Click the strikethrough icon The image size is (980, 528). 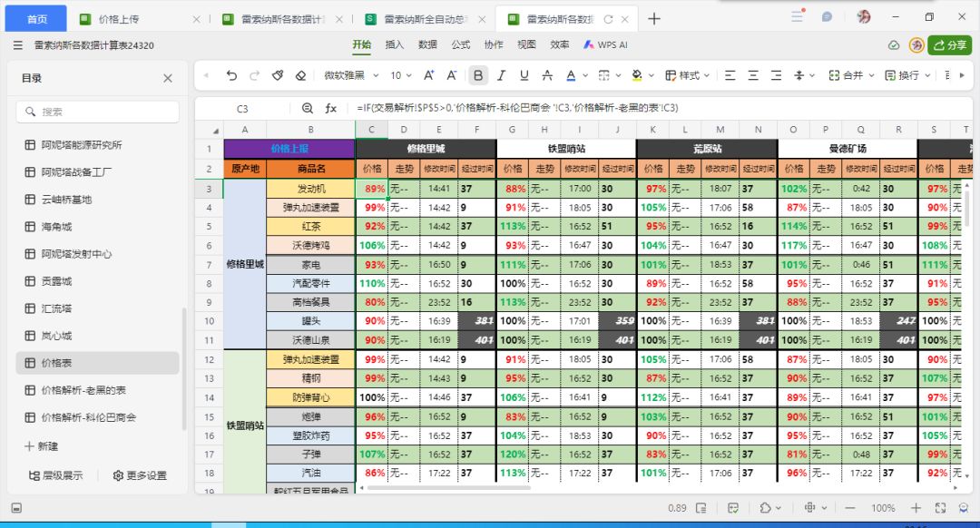547,75
